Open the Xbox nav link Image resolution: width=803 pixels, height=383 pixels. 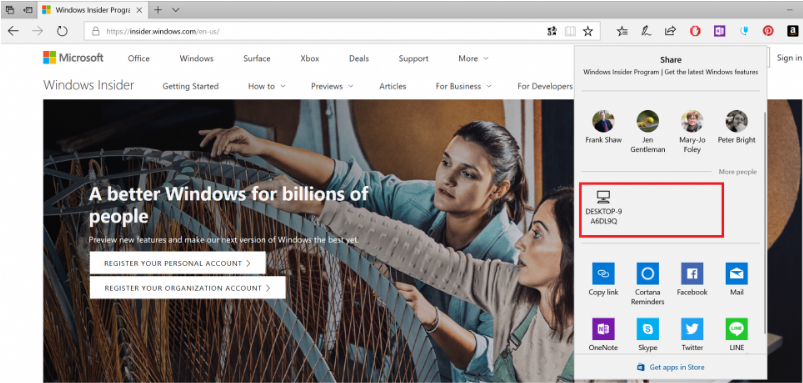click(310, 58)
